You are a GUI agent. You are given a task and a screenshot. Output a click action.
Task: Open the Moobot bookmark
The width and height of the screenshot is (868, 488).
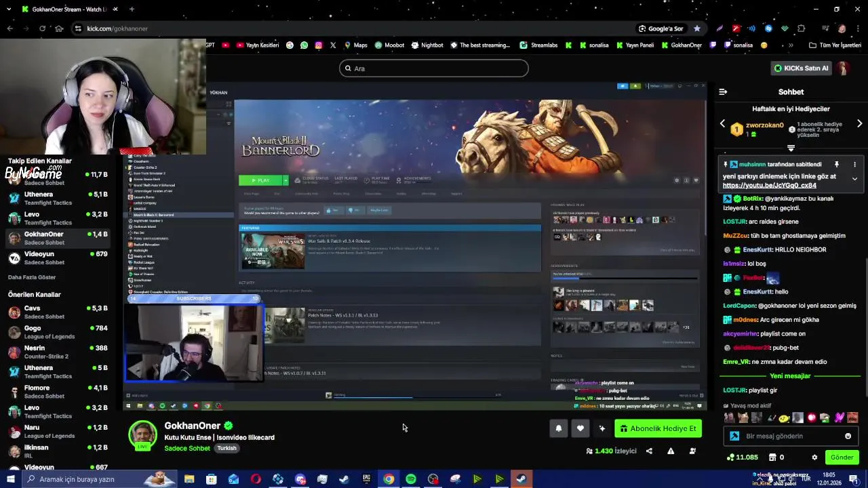tap(389, 45)
